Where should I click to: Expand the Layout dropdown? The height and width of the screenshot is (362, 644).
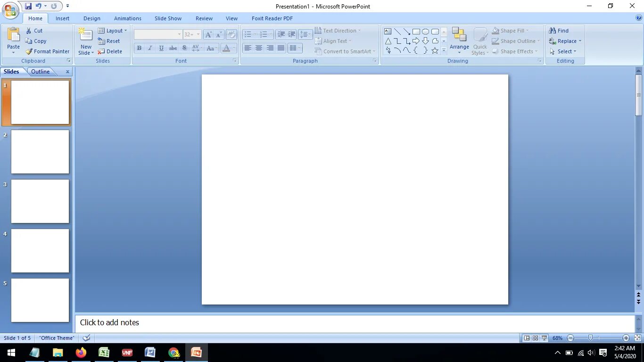[x=112, y=31]
